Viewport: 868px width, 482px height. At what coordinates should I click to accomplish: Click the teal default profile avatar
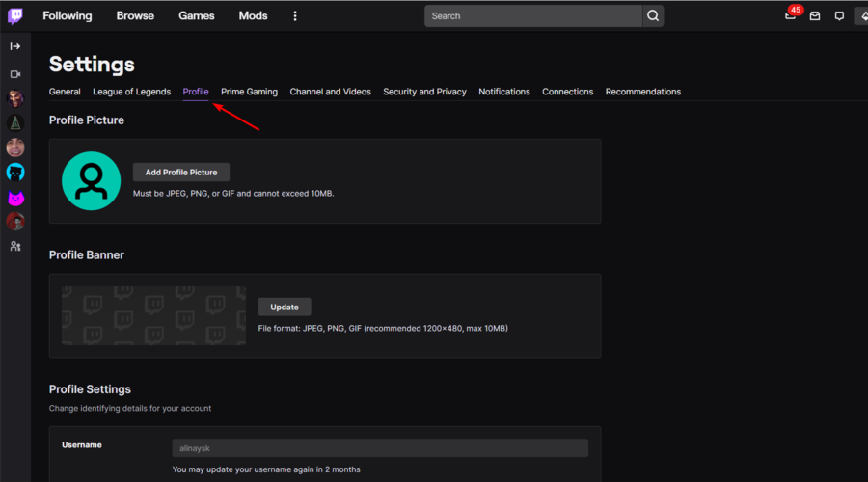[x=92, y=181]
